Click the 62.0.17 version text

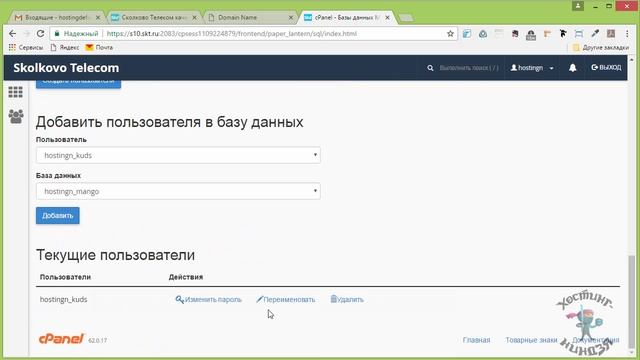[98, 340]
